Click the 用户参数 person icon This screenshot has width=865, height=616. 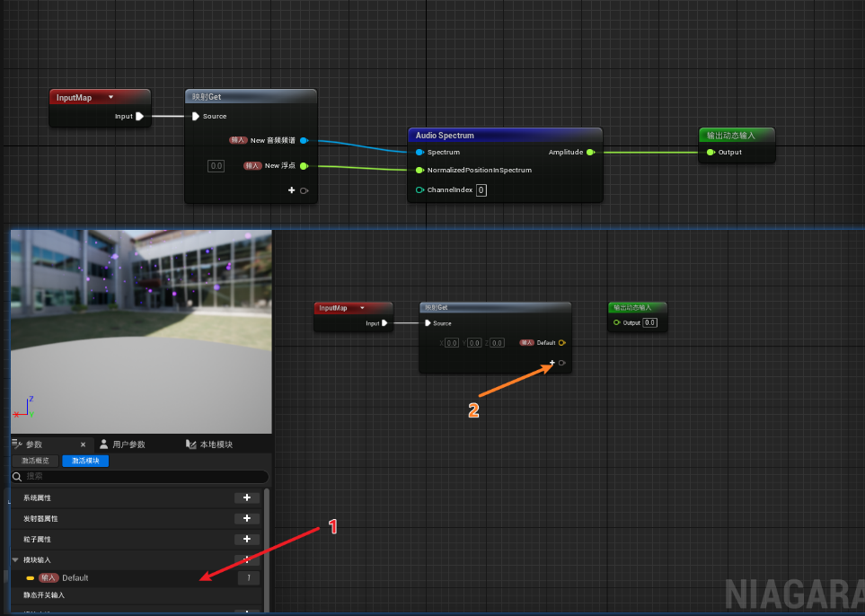(103, 444)
